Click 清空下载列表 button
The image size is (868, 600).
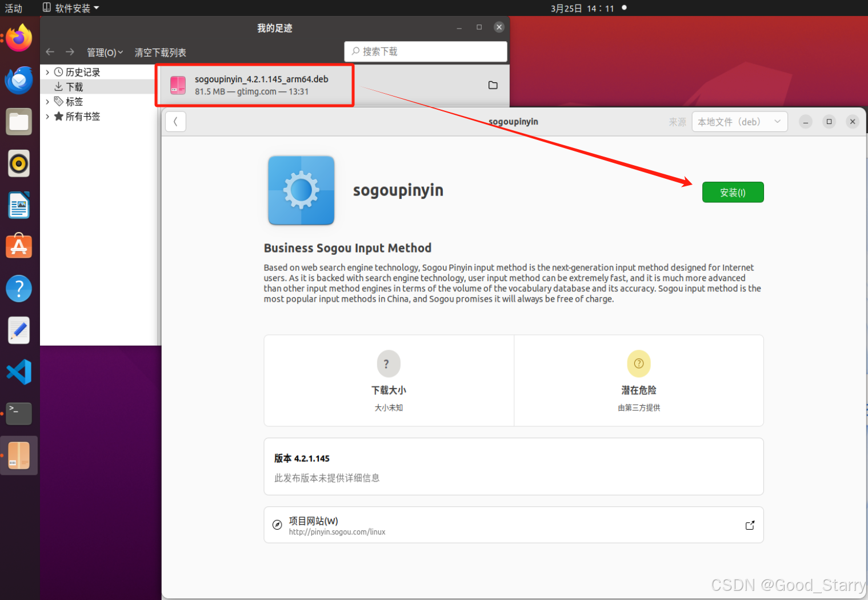[x=160, y=53]
